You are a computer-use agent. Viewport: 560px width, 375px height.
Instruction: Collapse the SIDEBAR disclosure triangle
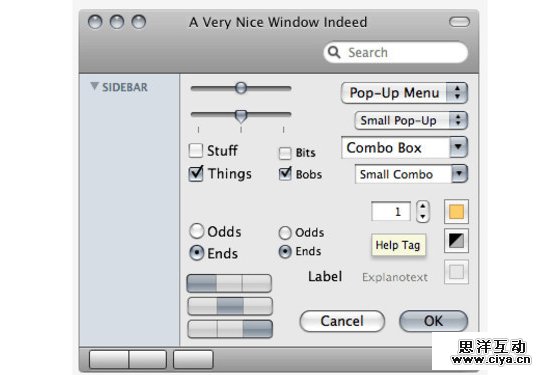tap(94, 86)
